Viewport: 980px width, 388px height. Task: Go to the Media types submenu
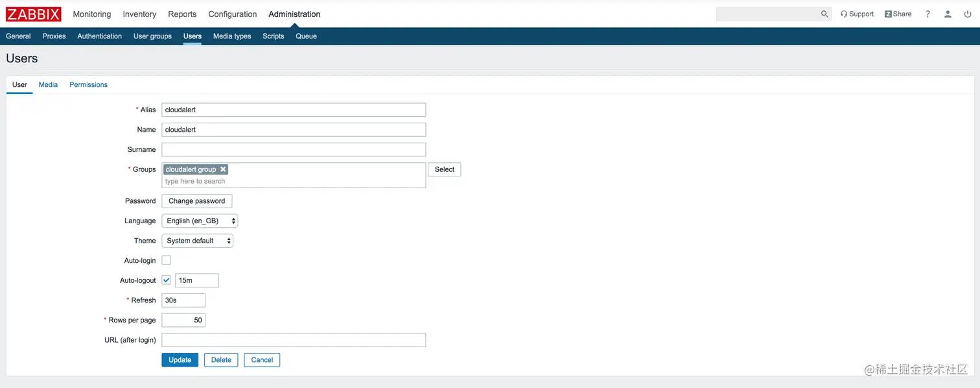pos(232,36)
